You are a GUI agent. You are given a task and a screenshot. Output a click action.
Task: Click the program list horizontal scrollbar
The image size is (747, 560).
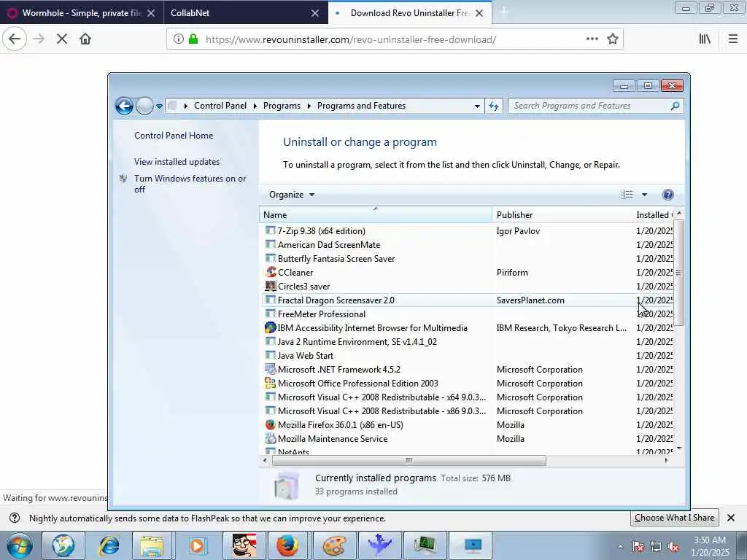tap(409, 461)
